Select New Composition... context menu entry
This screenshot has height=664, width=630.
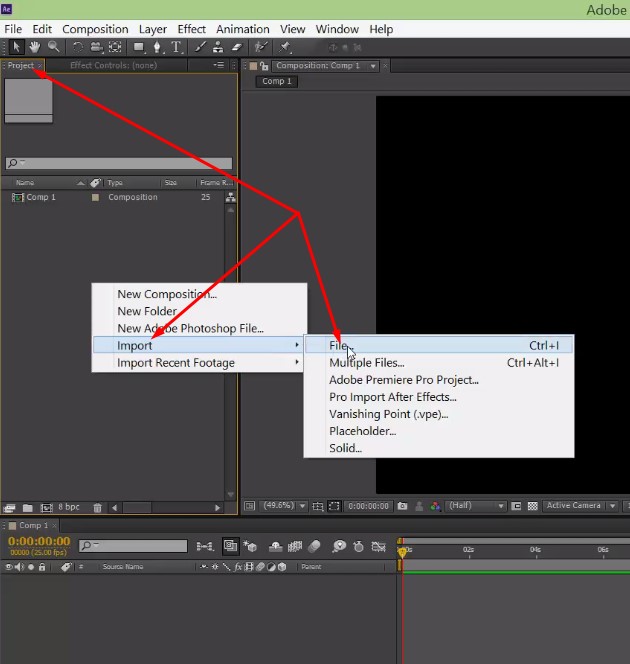(x=199, y=294)
